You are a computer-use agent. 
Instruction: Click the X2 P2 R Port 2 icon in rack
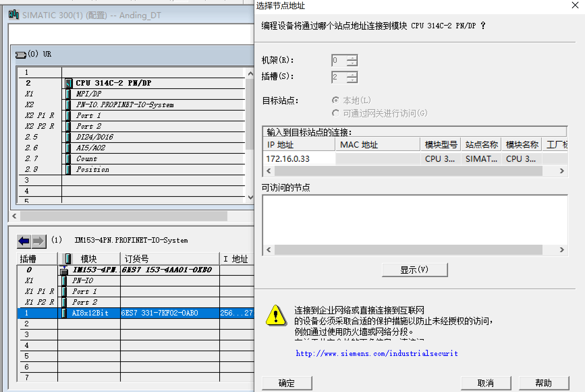pyautogui.click(x=68, y=126)
